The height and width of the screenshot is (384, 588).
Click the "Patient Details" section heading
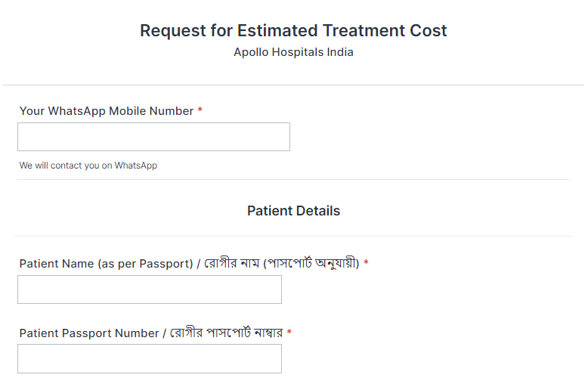coord(293,211)
